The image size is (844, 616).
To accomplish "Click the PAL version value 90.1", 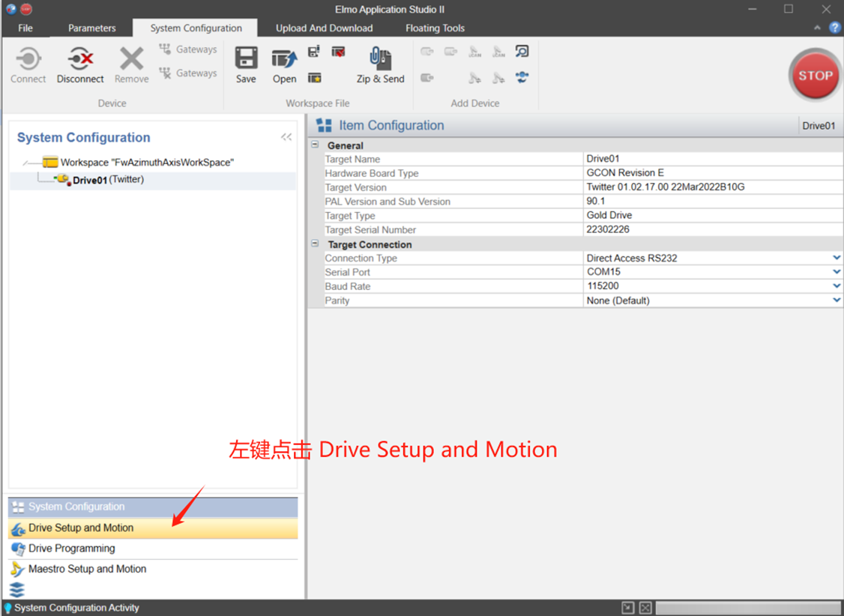I will [x=595, y=201].
